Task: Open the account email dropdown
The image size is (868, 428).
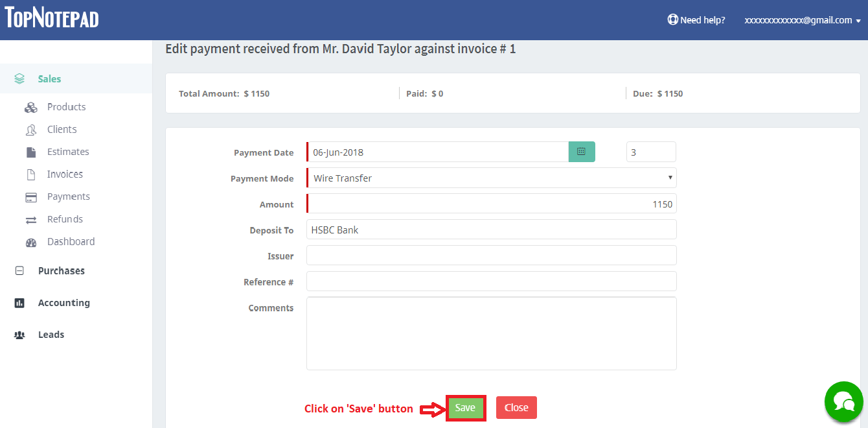Action: click(803, 20)
